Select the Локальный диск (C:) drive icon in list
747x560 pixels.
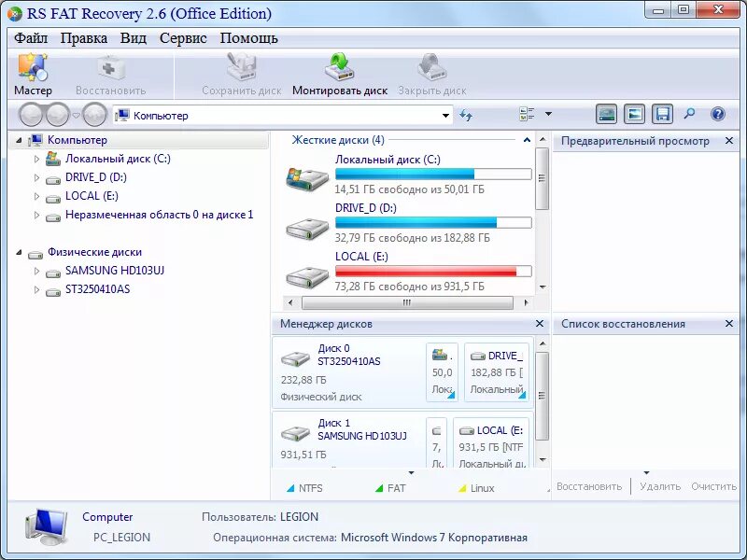click(x=307, y=178)
